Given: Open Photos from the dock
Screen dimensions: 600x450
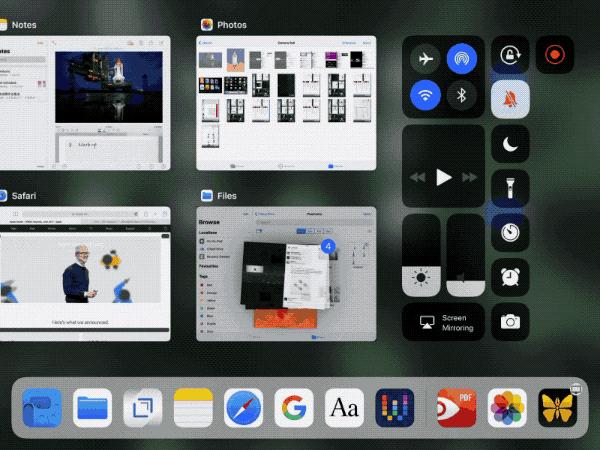Looking at the screenshot, I should (x=507, y=408).
